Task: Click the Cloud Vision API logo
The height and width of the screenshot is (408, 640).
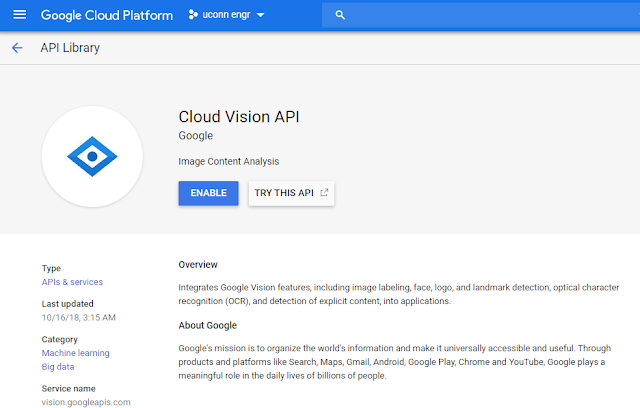Action: pos(92,156)
